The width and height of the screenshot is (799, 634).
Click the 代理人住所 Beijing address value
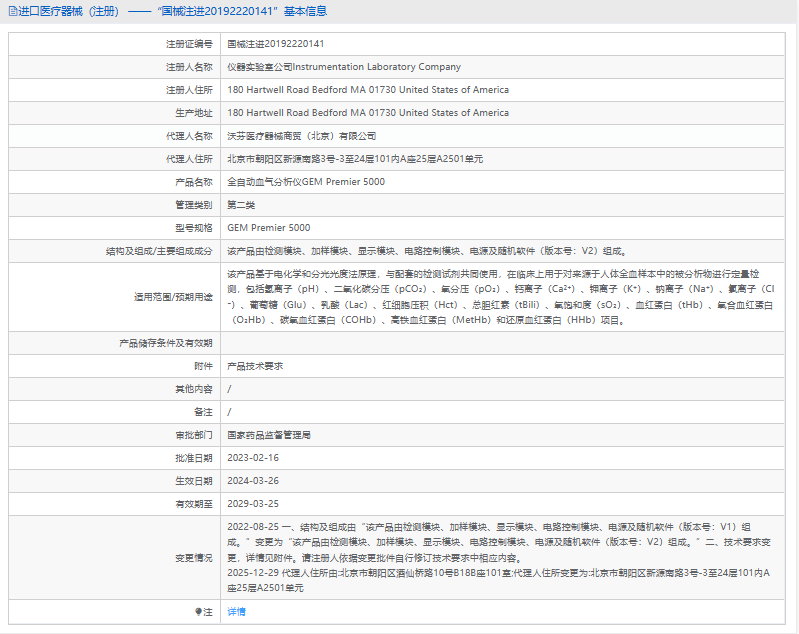coord(355,159)
